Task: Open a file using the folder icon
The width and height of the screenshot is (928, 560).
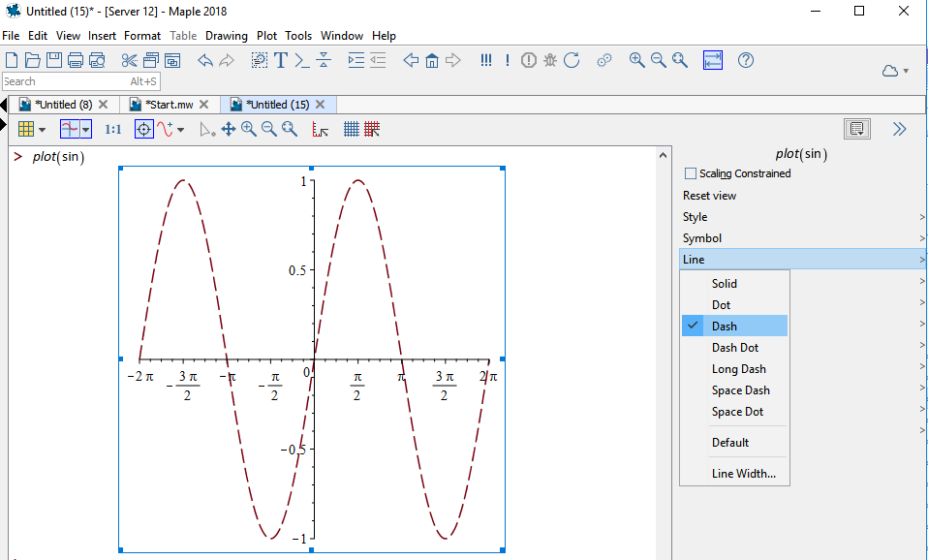Action: pos(33,60)
